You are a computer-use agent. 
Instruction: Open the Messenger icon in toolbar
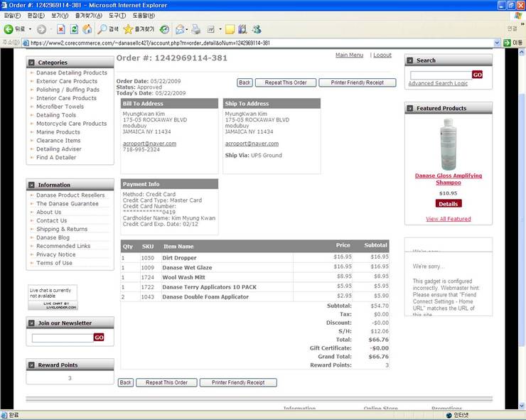tap(257, 30)
